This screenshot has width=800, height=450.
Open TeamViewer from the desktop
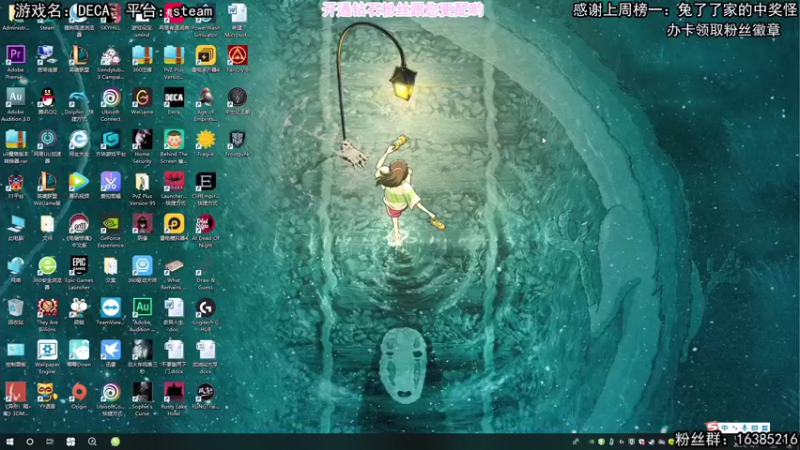111,312
